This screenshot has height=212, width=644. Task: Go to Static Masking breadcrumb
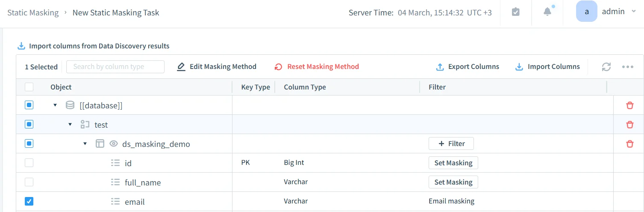33,12
